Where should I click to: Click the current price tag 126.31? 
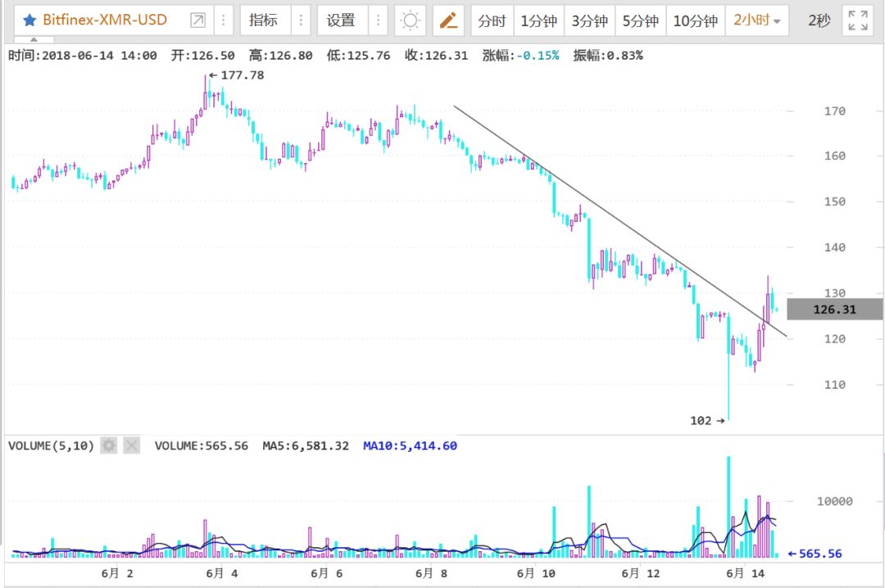835,310
